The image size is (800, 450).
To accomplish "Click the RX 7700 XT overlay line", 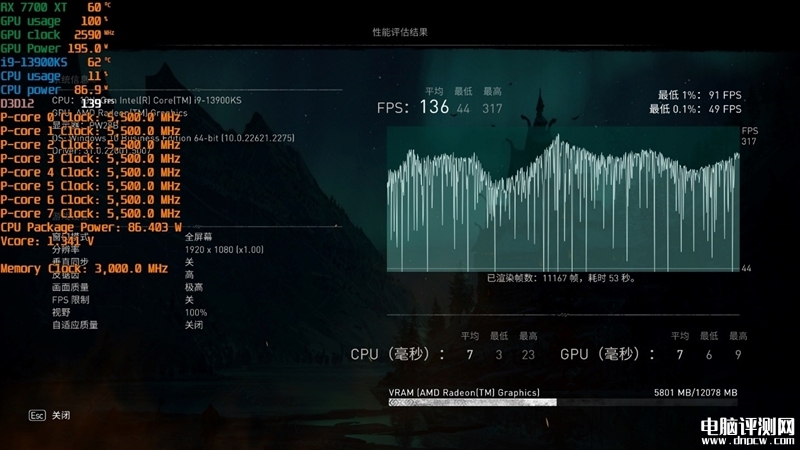I will [55, 7].
